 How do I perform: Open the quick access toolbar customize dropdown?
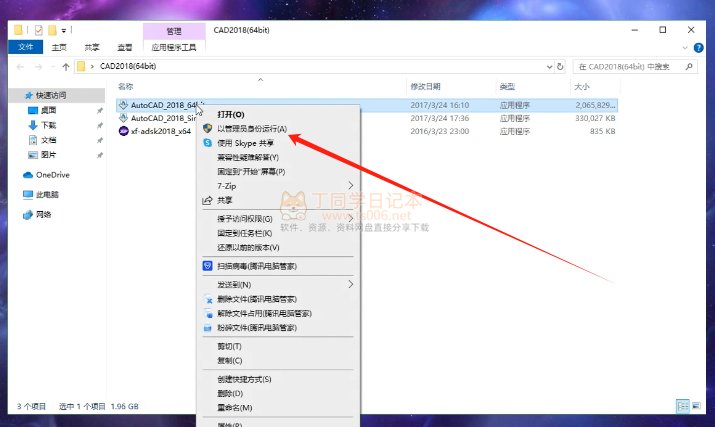tap(64, 31)
